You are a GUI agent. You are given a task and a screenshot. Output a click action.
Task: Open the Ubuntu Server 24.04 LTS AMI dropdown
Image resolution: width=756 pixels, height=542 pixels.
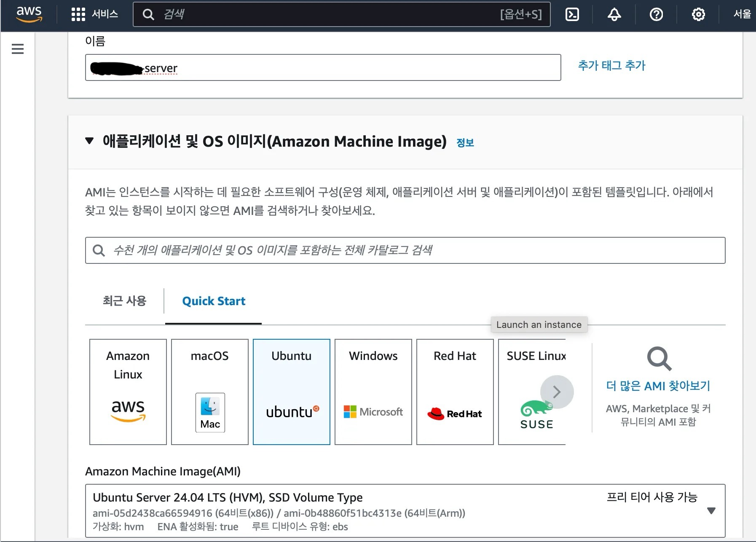[x=405, y=511]
